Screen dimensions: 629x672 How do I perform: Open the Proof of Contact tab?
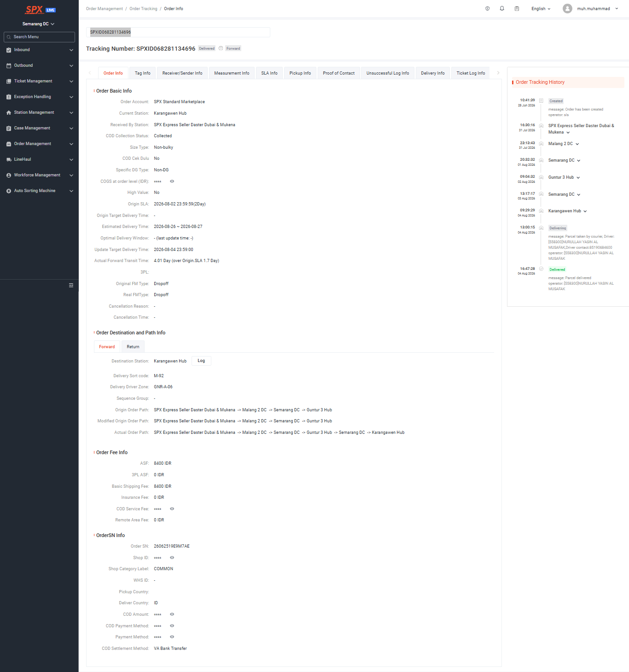(339, 73)
